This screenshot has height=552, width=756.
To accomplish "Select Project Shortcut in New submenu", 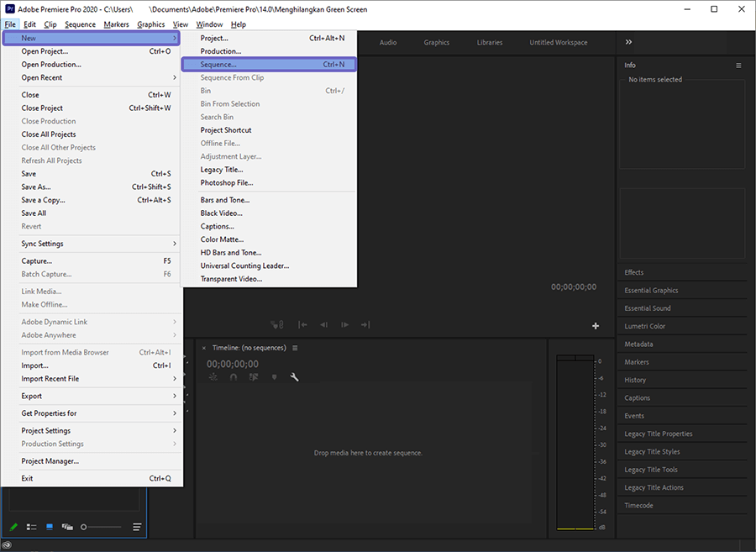I will coord(269,130).
